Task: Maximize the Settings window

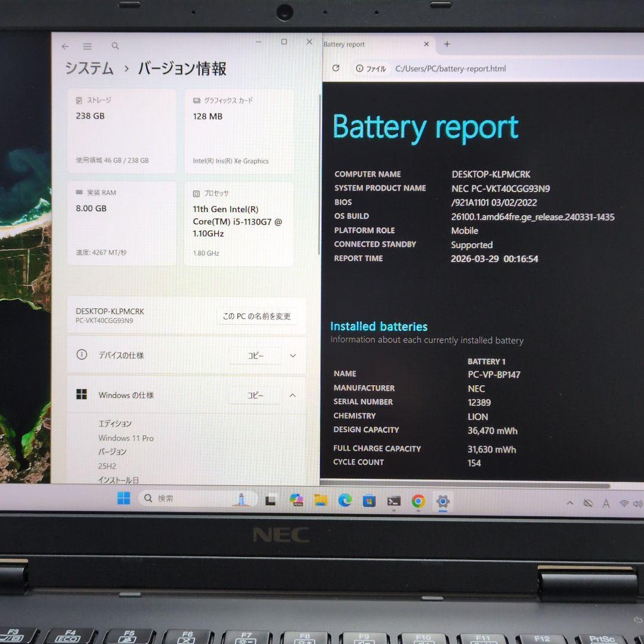Action: point(284,42)
